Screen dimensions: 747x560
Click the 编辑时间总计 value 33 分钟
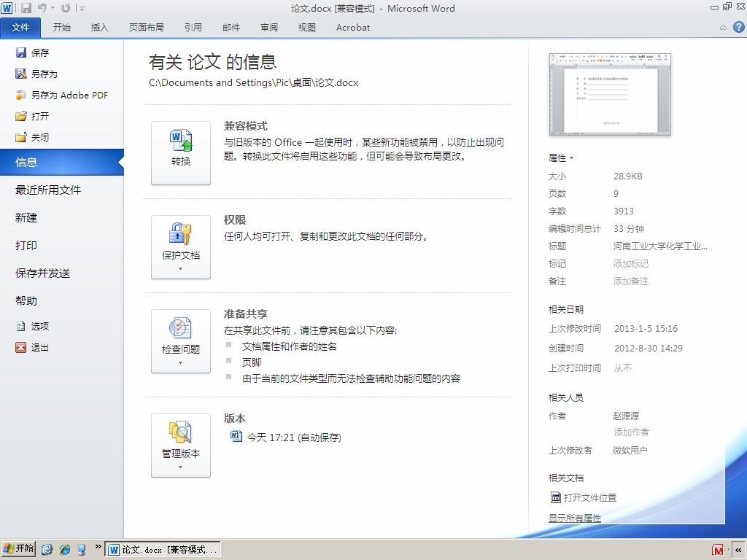[628, 228]
